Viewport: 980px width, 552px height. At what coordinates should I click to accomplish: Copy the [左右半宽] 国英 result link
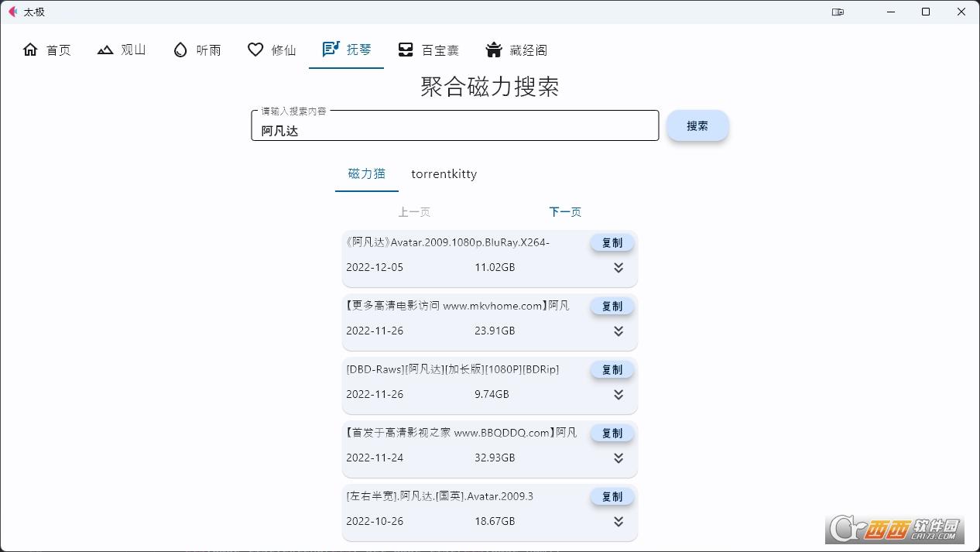[x=612, y=496]
